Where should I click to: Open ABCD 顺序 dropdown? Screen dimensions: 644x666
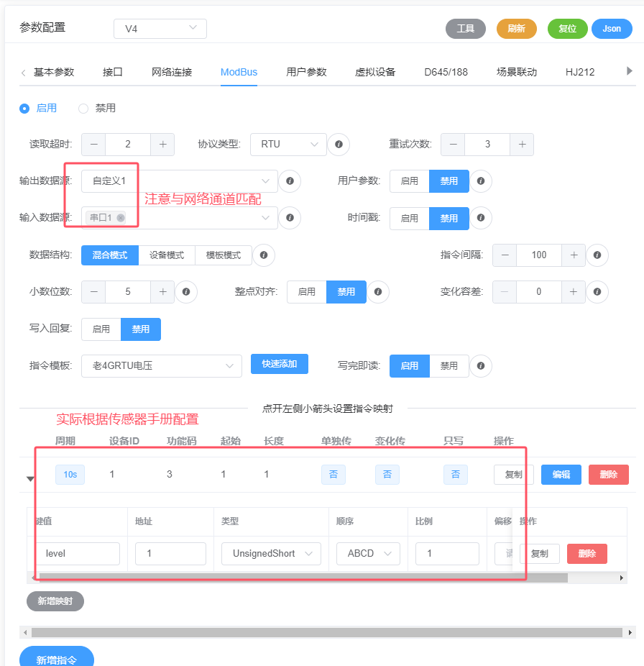pos(368,554)
